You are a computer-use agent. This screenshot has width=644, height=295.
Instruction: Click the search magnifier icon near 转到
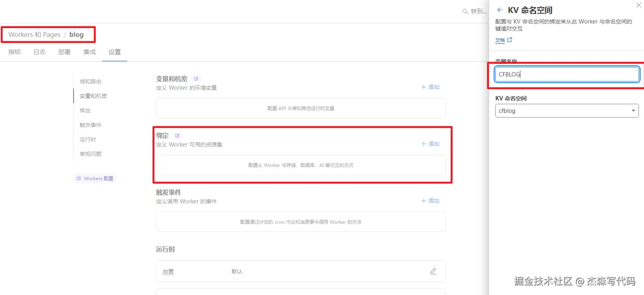point(465,11)
